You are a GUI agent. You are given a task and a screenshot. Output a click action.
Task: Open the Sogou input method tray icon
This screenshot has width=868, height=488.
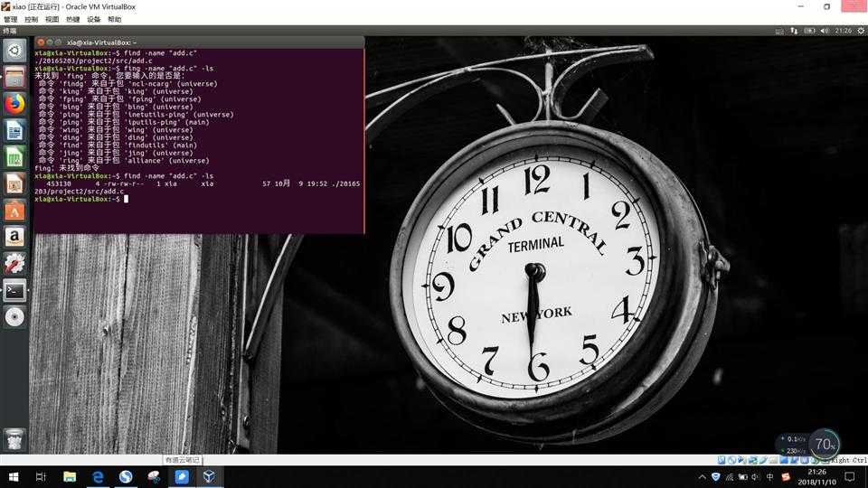click(x=786, y=476)
